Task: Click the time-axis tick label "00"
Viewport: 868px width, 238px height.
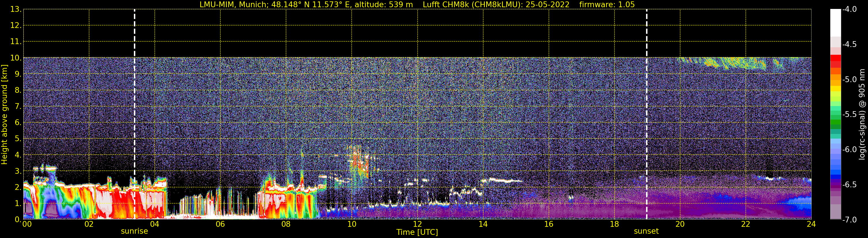Action: (27, 224)
